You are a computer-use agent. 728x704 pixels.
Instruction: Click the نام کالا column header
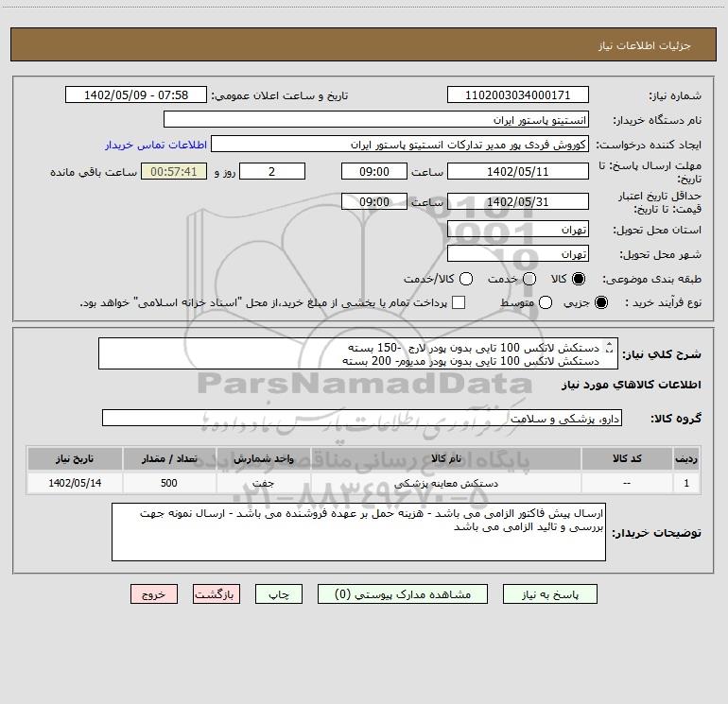pos(445,458)
